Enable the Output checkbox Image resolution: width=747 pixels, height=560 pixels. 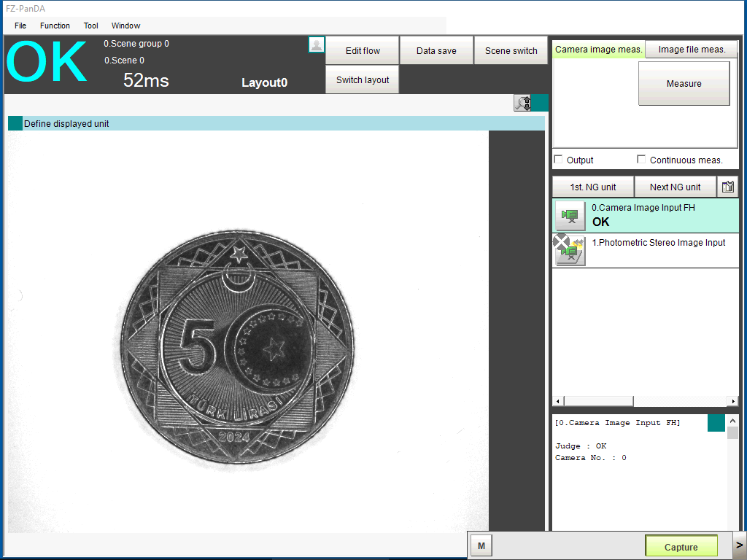(559, 160)
